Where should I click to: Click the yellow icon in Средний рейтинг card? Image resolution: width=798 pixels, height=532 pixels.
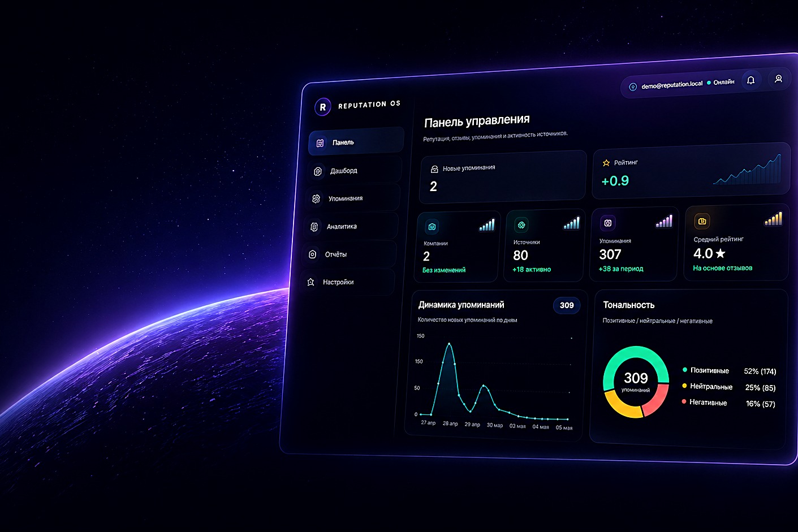coord(702,221)
